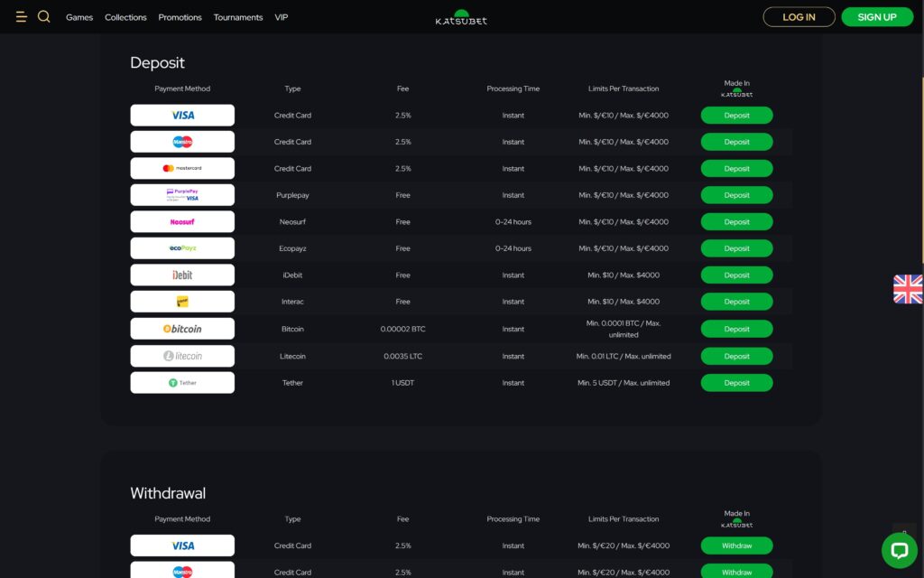Open the Promotions page from navigation

[x=180, y=16]
